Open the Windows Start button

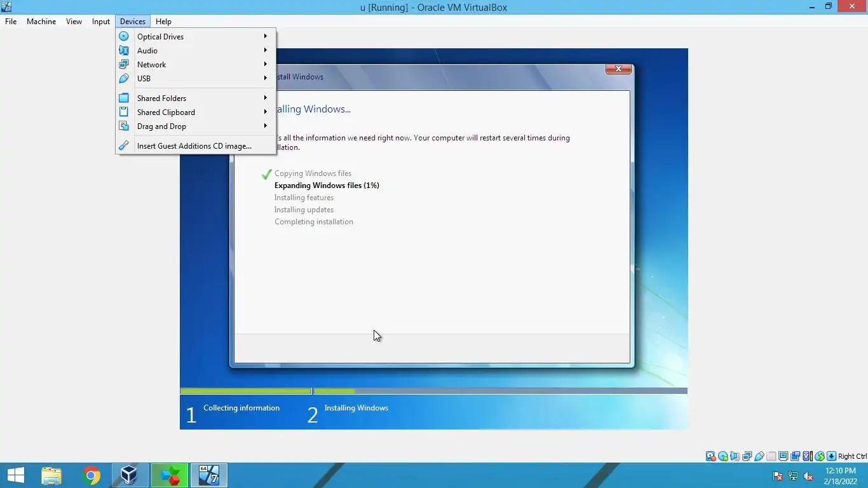point(15,475)
